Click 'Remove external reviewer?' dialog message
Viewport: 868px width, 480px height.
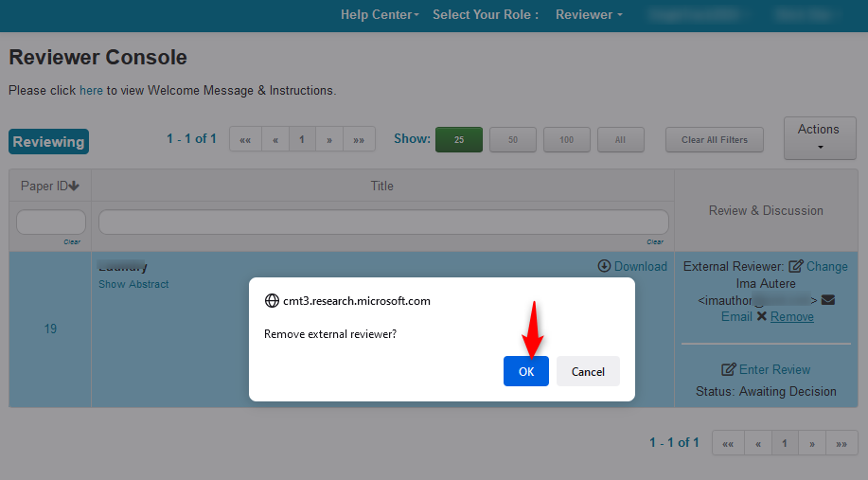pyautogui.click(x=330, y=334)
